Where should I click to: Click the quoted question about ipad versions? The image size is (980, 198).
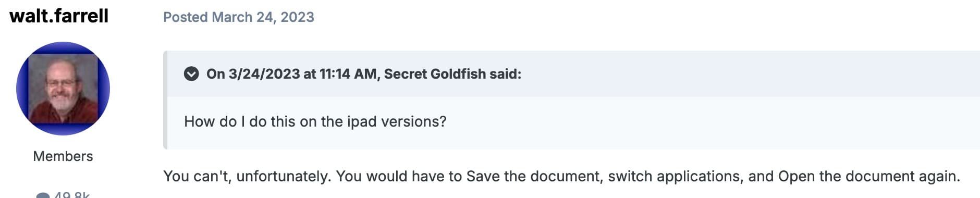[315, 121]
